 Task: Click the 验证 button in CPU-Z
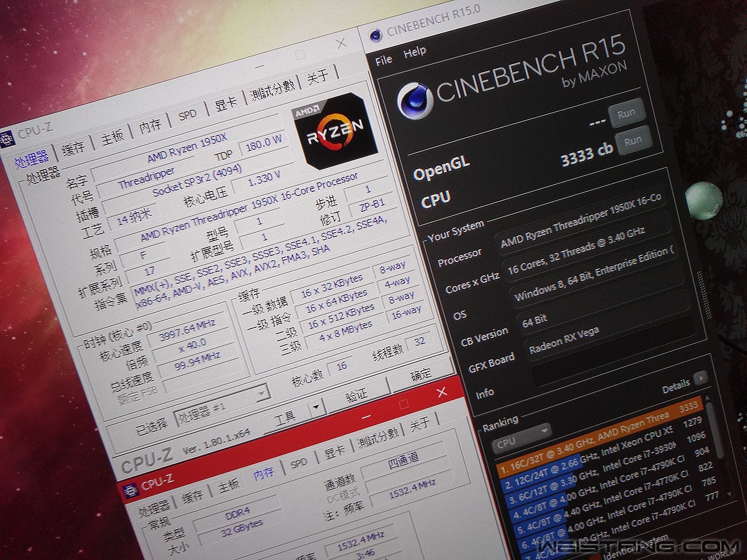pos(357,395)
